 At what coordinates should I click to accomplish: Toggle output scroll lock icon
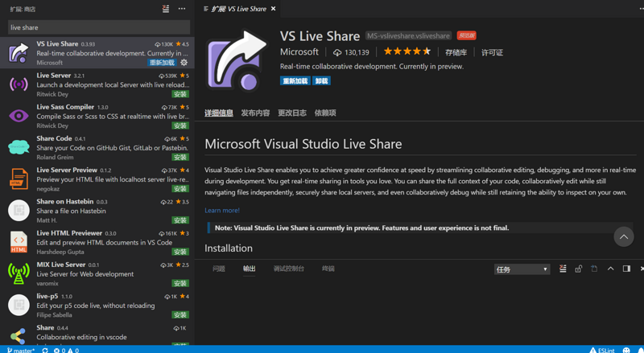pos(578,269)
